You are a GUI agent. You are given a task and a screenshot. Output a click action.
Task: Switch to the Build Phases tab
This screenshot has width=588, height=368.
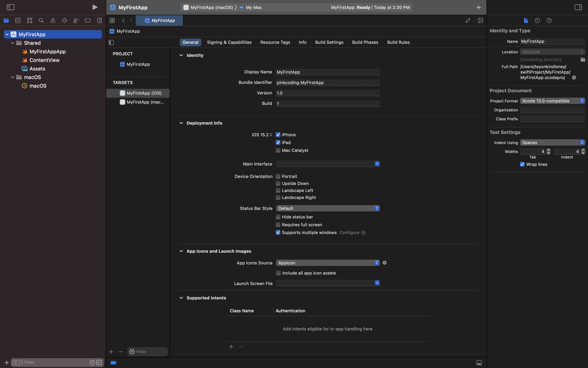(x=365, y=42)
